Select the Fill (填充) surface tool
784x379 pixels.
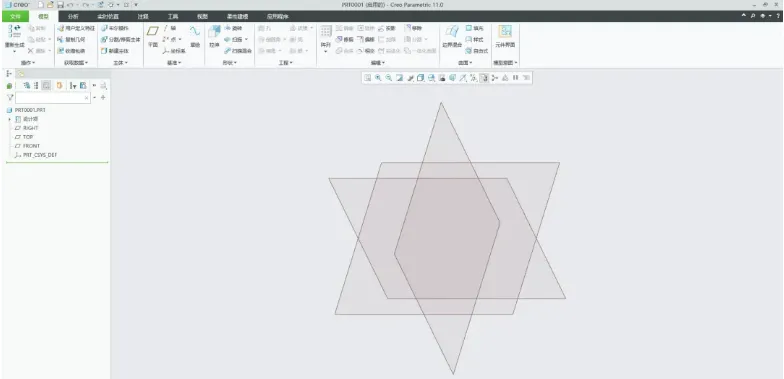474,28
